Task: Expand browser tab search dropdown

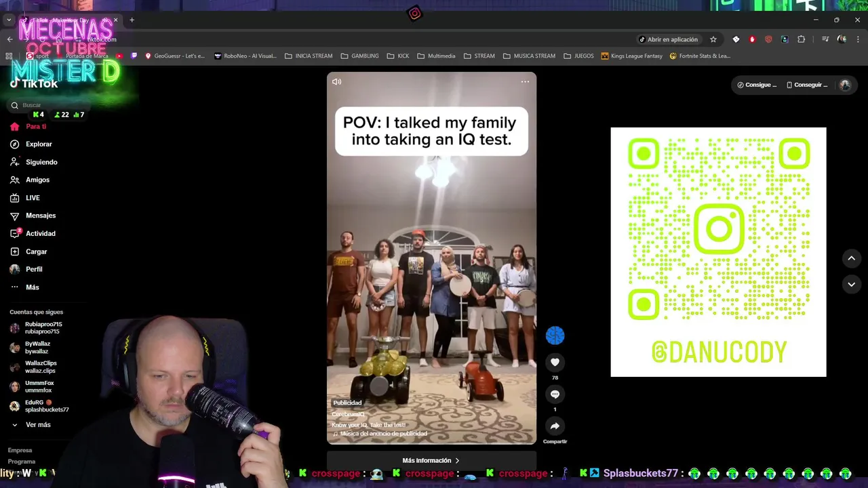Action: [9, 20]
